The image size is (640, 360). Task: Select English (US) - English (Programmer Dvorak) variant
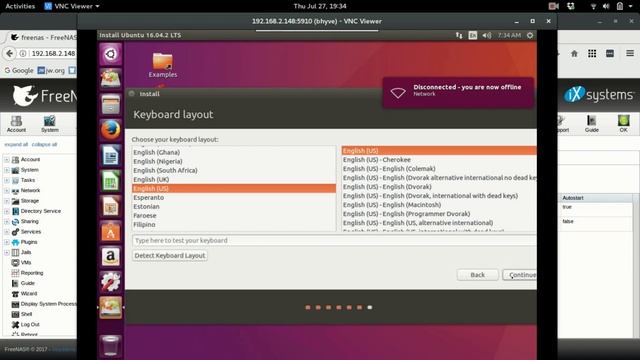tap(439, 214)
